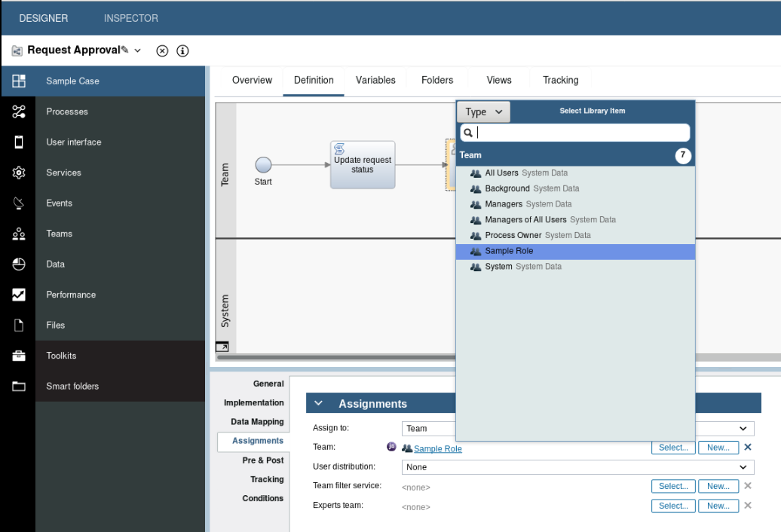
Task: Click the Teams people icon
Action: click(x=18, y=234)
